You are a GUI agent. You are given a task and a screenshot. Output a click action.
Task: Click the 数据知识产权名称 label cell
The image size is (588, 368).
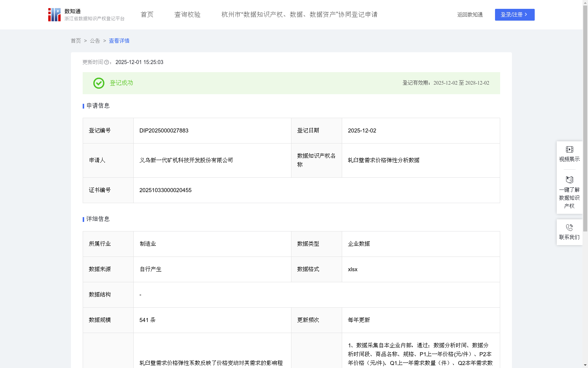(316, 160)
